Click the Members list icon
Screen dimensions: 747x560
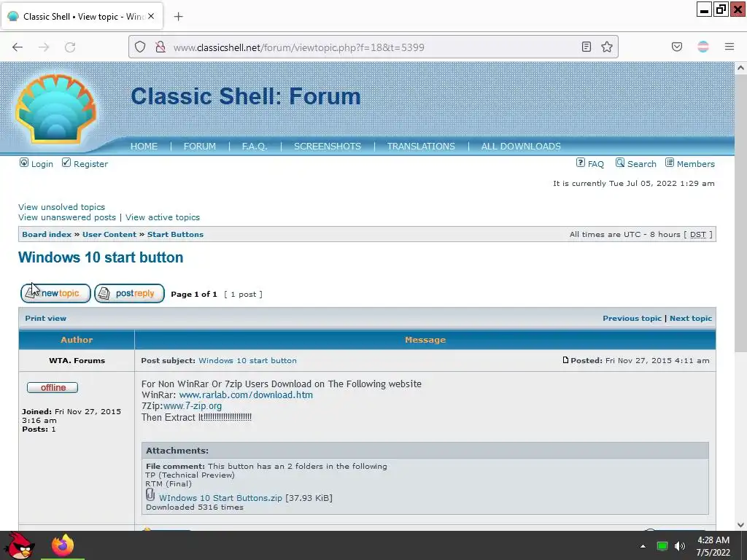pyautogui.click(x=670, y=163)
